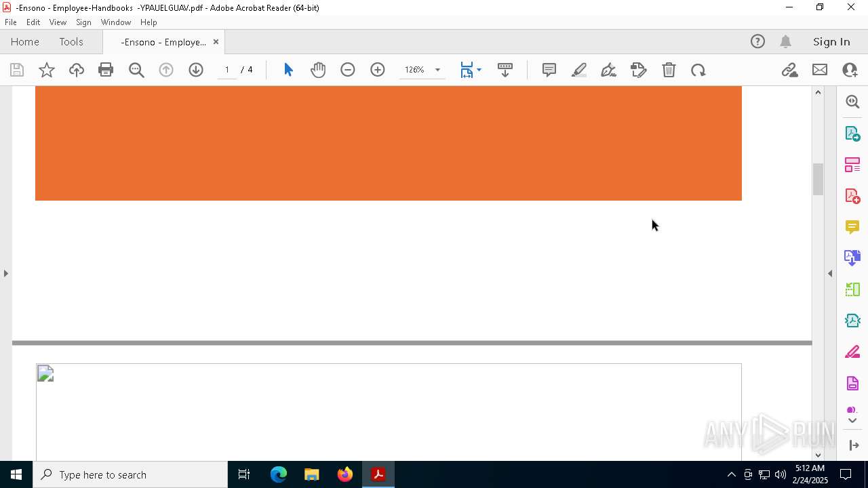Bookmark document with the star icon
The height and width of the screenshot is (488, 868).
(47, 70)
